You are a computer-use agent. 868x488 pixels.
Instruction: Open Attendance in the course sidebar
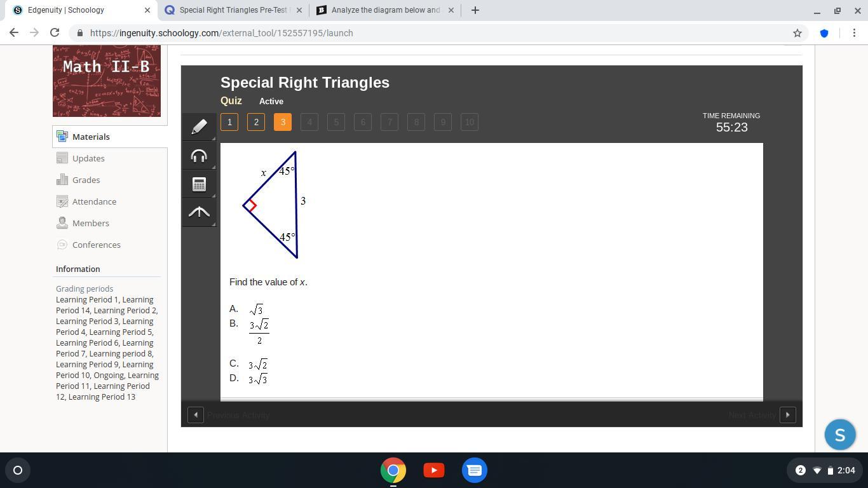click(94, 201)
